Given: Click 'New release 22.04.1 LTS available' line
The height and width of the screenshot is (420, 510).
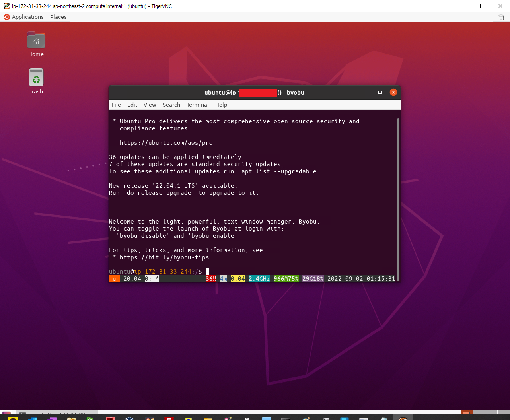Looking at the screenshot, I should click(x=173, y=186).
